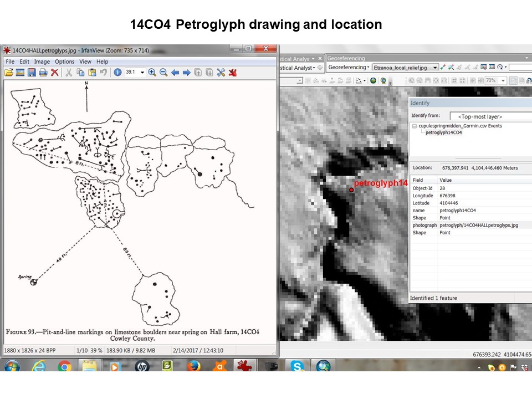
Task: Zoom in with the magnifier plus icon
Action: tap(152, 72)
